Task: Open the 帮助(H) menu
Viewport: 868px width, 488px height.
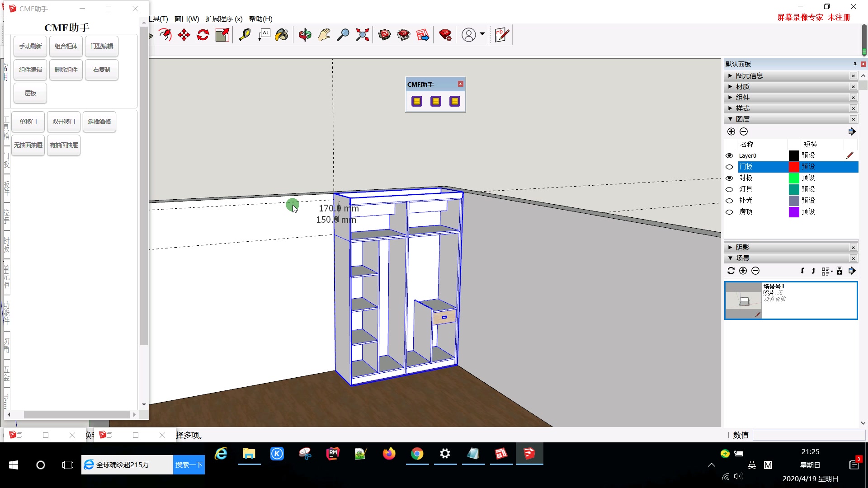Action: (x=261, y=19)
